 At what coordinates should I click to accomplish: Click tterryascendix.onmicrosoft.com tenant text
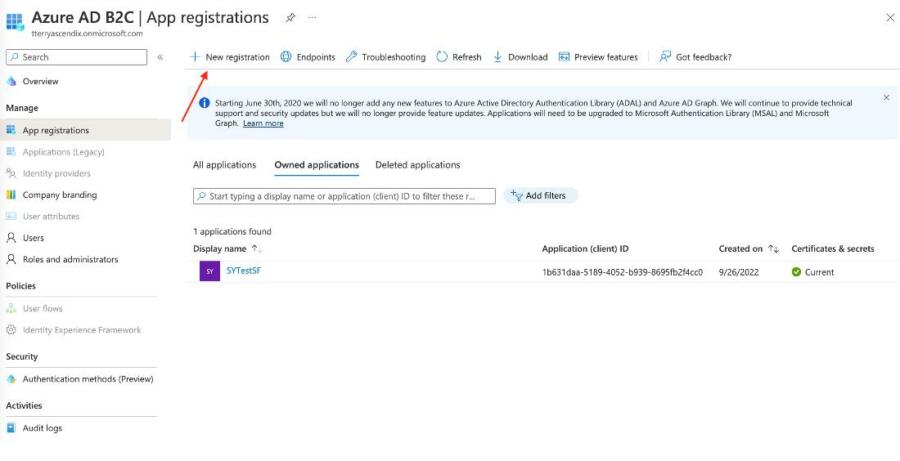pos(87,33)
